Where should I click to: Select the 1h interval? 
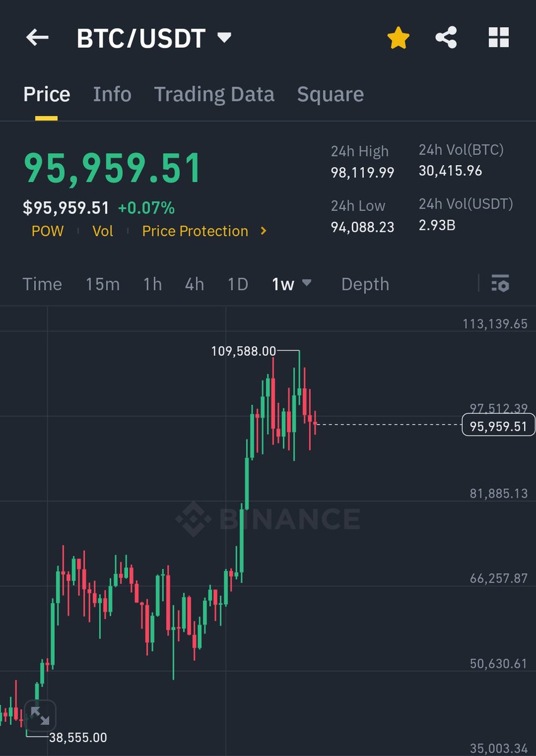pyautogui.click(x=153, y=284)
